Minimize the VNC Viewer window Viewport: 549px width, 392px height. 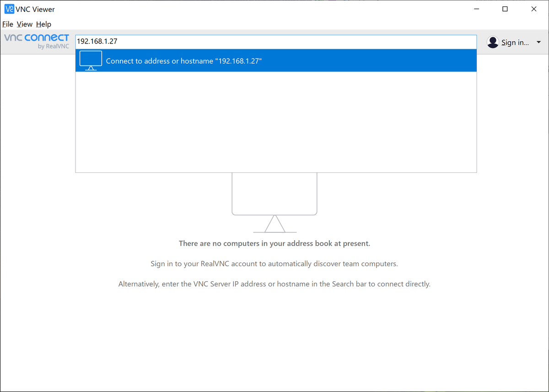(477, 9)
